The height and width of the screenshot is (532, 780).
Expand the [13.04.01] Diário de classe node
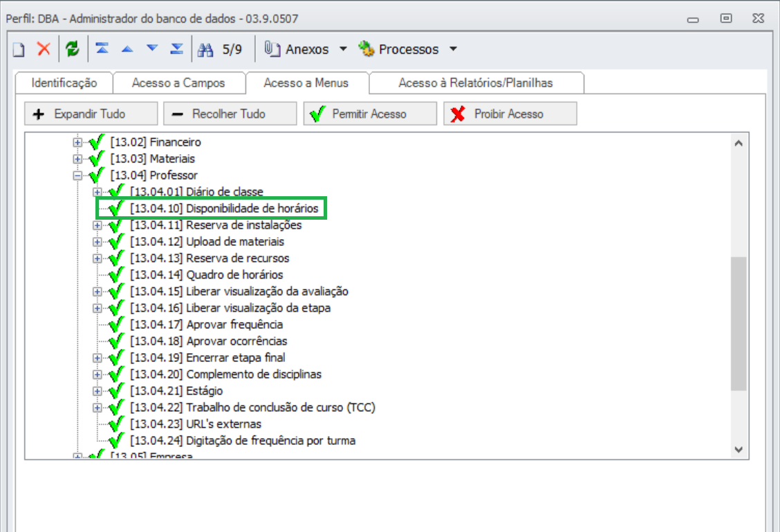click(98, 192)
